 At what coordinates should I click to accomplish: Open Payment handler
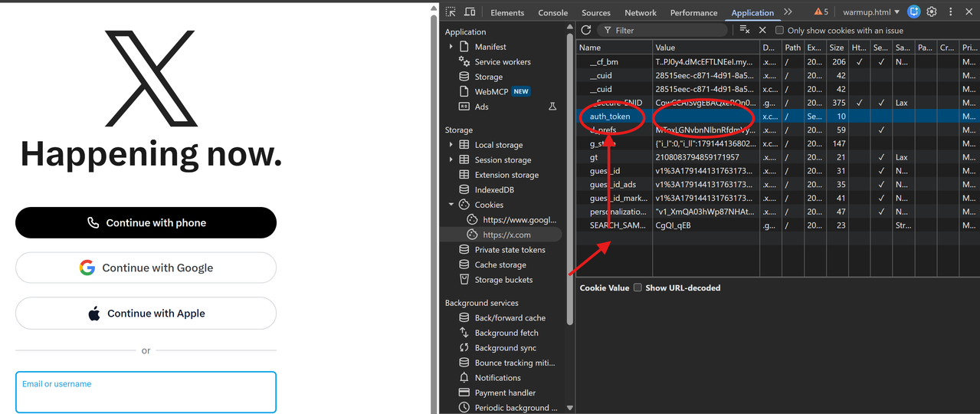(x=505, y=393)
